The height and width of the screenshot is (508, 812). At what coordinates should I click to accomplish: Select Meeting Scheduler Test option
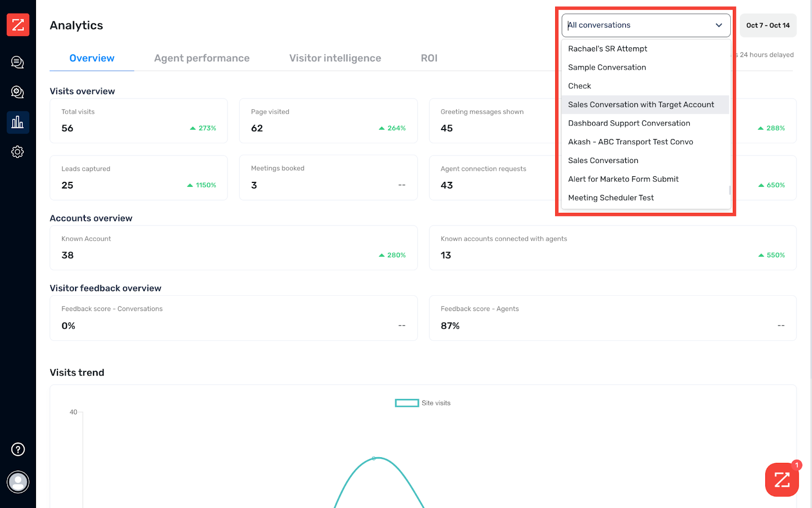(x=646, y=198)
